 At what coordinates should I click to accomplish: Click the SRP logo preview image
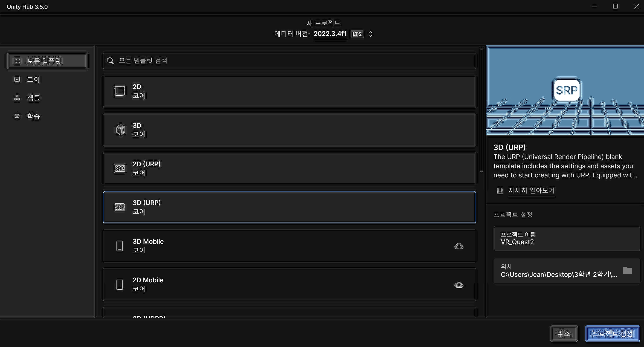[x=566, y=90]
